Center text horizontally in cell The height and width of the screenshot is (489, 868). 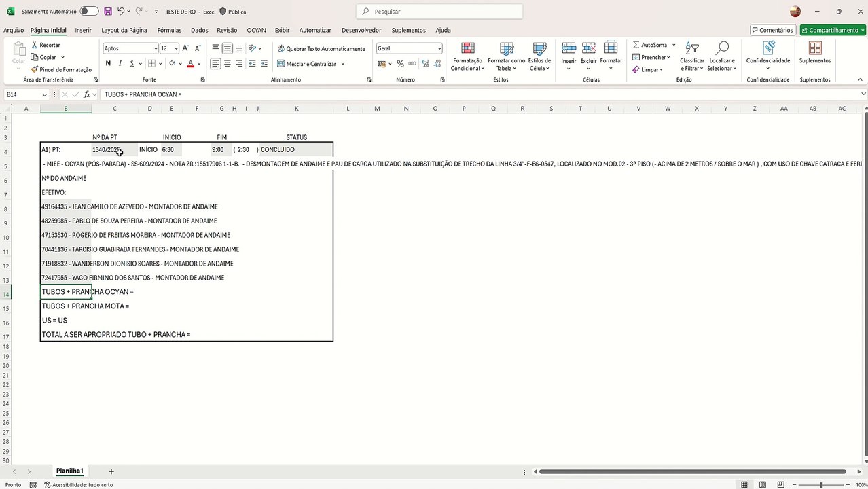228,63
